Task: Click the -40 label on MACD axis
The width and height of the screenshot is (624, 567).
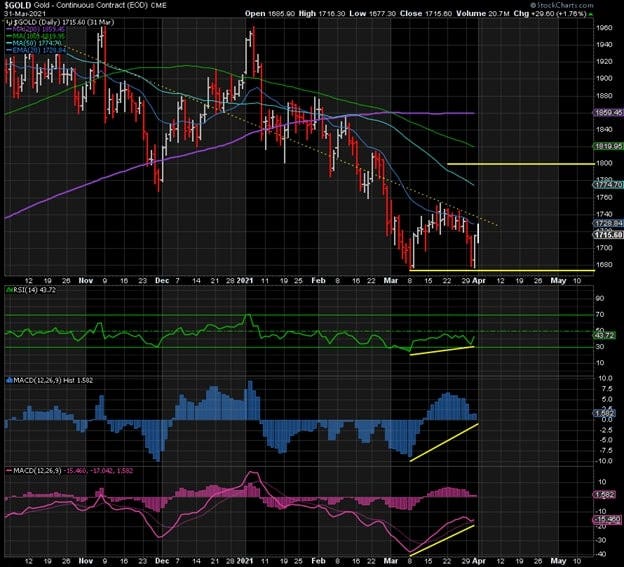Action: (602, 554)
